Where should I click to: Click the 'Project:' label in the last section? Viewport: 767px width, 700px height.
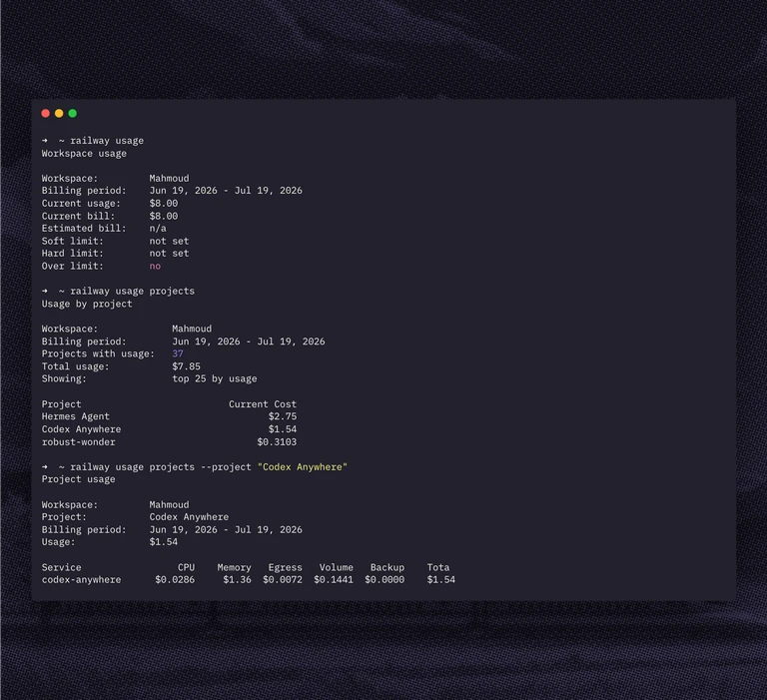click(x=64, y=517)
